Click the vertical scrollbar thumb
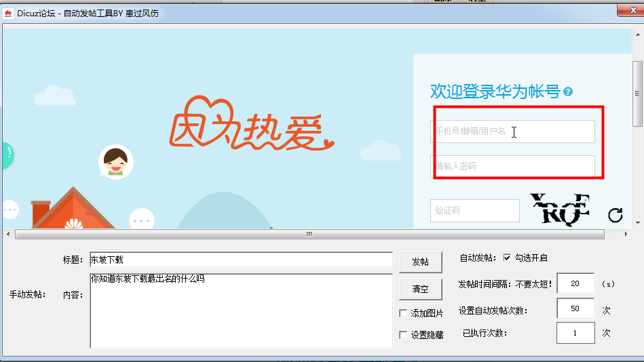This screenshot has width=644, height=362. point(638,94)
